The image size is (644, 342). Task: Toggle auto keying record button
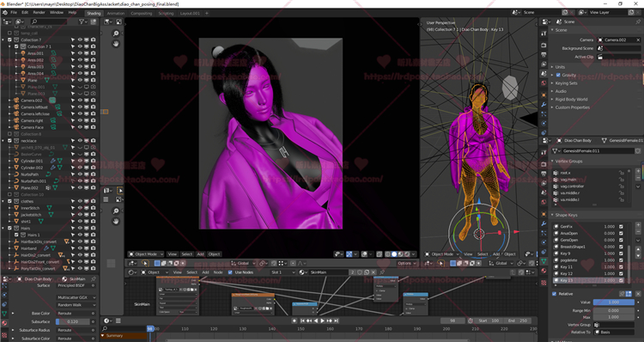294,321
